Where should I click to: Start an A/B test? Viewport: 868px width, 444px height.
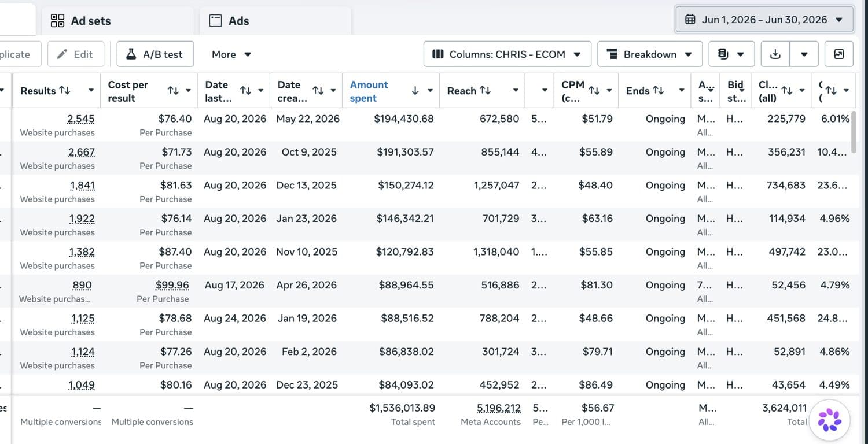coord(155,54)
